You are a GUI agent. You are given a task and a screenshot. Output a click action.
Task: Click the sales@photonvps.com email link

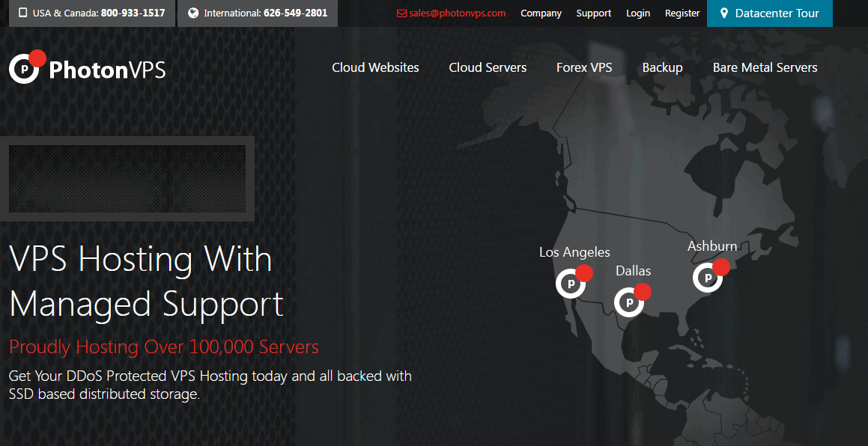coord(458,13)
